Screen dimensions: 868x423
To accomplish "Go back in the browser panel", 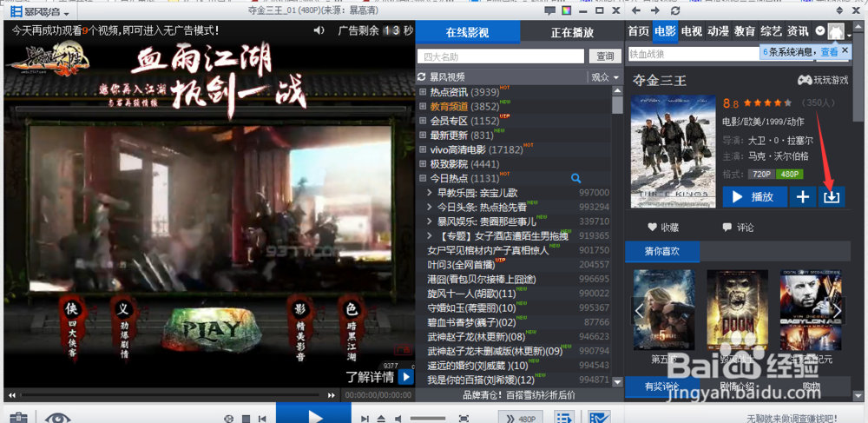I will (x=636, y=10).
